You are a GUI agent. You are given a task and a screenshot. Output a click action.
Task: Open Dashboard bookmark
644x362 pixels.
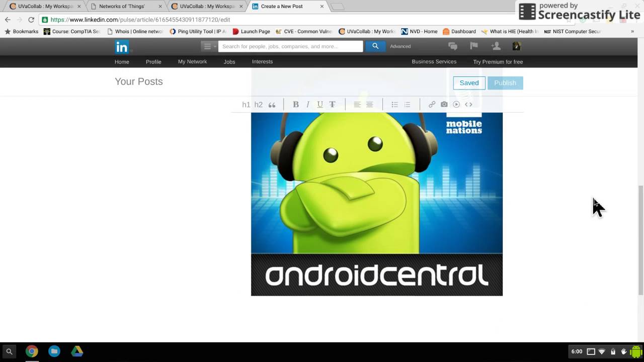point(459,31)
